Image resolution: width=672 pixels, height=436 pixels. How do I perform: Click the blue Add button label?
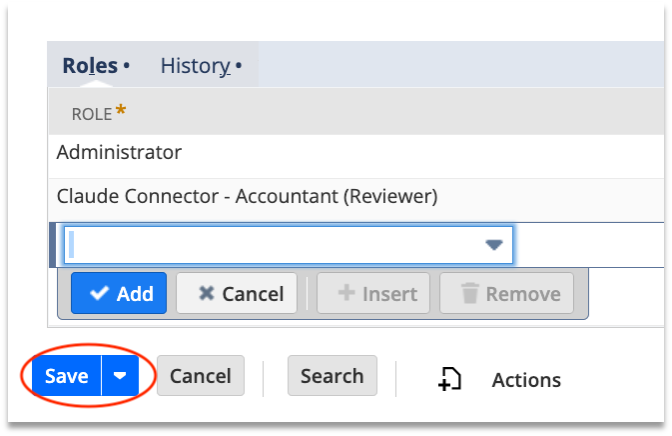(135, 294)
